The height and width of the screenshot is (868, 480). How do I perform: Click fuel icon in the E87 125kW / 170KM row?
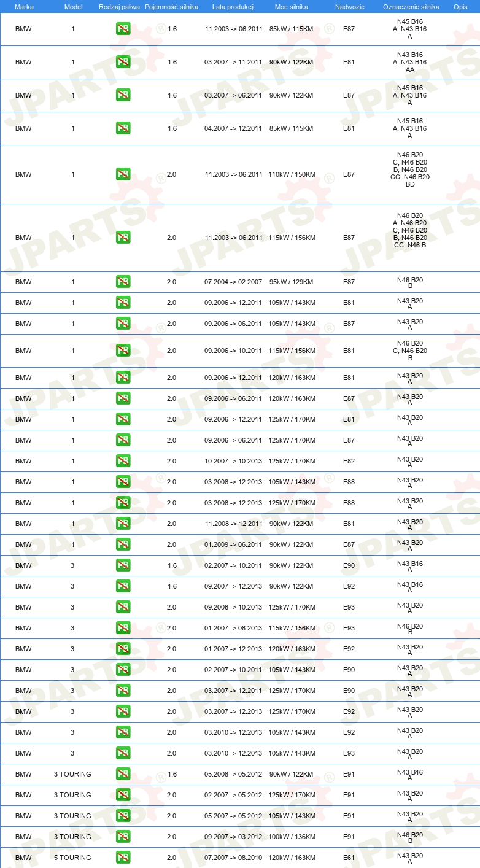(123, 440)
